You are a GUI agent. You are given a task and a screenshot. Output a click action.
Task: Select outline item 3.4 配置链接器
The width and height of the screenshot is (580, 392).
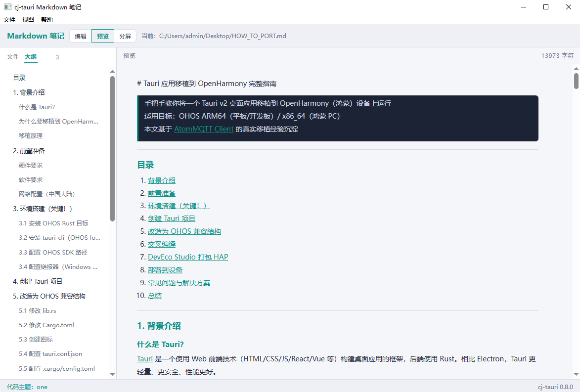(x=58, y=267)
